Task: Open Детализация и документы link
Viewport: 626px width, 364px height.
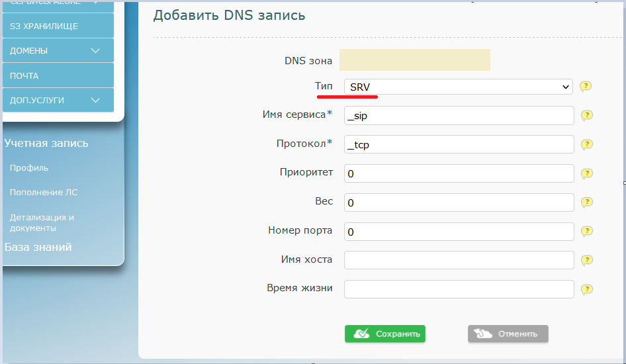Action: click(x=41, y=222)
